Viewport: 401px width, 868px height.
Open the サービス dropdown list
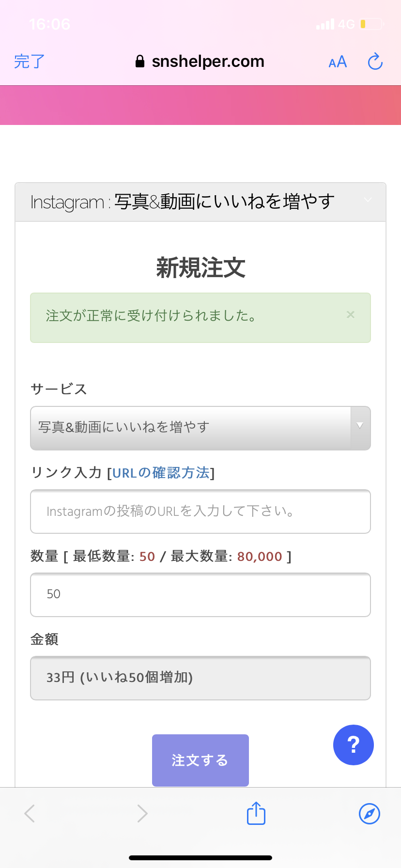200,428
